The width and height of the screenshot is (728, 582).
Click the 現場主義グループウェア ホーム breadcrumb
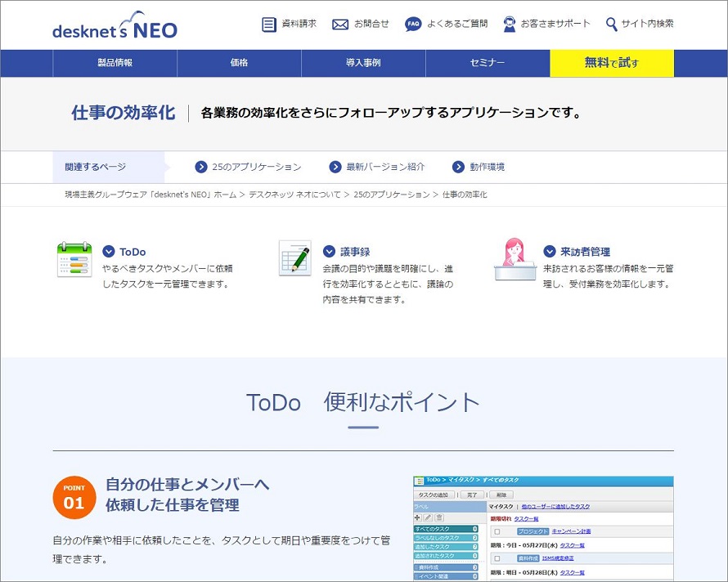click(151, 195)
